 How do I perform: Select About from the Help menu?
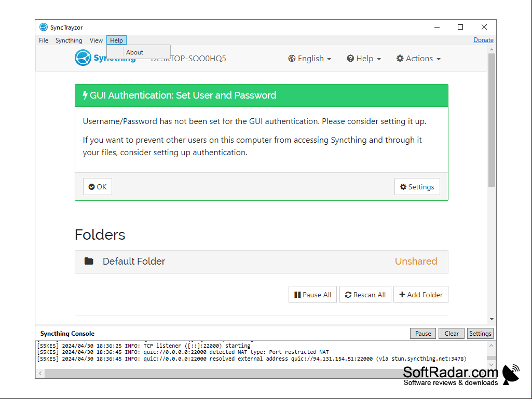(x=139, y=52)
